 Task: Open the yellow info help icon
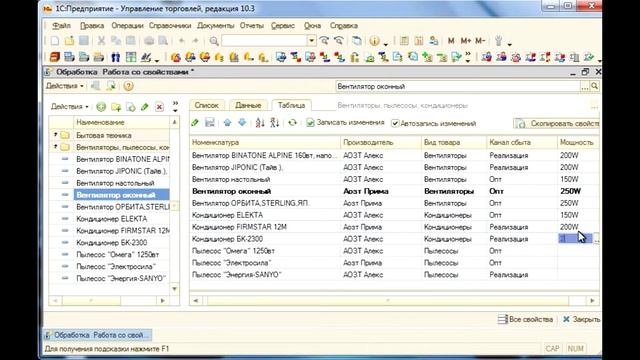[x=374, y=41]
